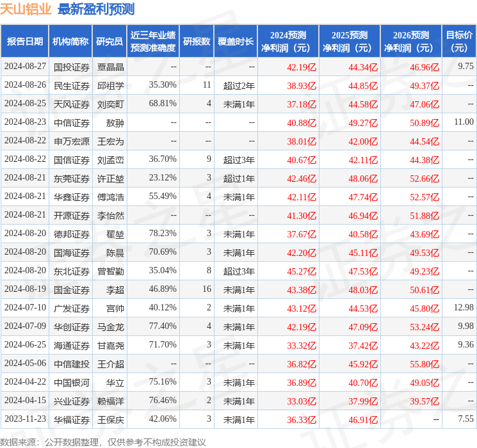The image size is (477, 448).
Task: Click the 近三年业绩预测准确度 header
Action: pos(153,42)
